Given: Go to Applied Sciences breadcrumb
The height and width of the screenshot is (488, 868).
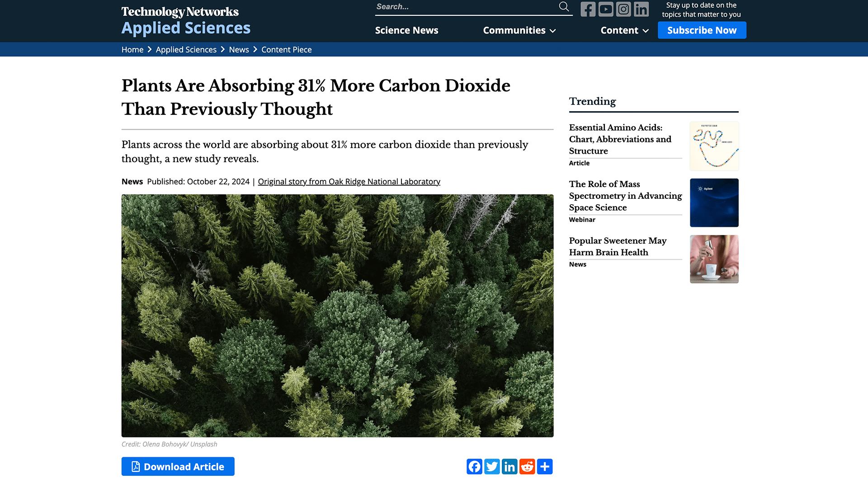Looking at the screenshot, I should (186, 50).
